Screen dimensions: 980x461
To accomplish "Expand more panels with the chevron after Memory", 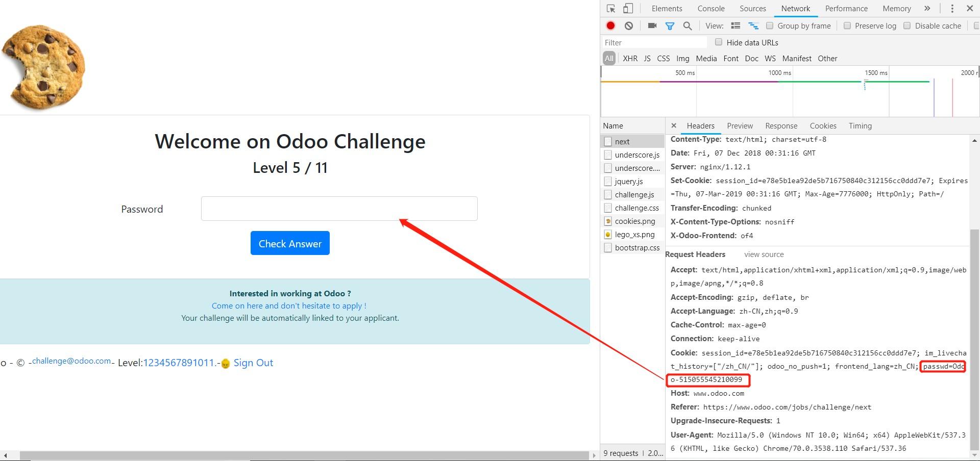I will click(x=928, y=8).
